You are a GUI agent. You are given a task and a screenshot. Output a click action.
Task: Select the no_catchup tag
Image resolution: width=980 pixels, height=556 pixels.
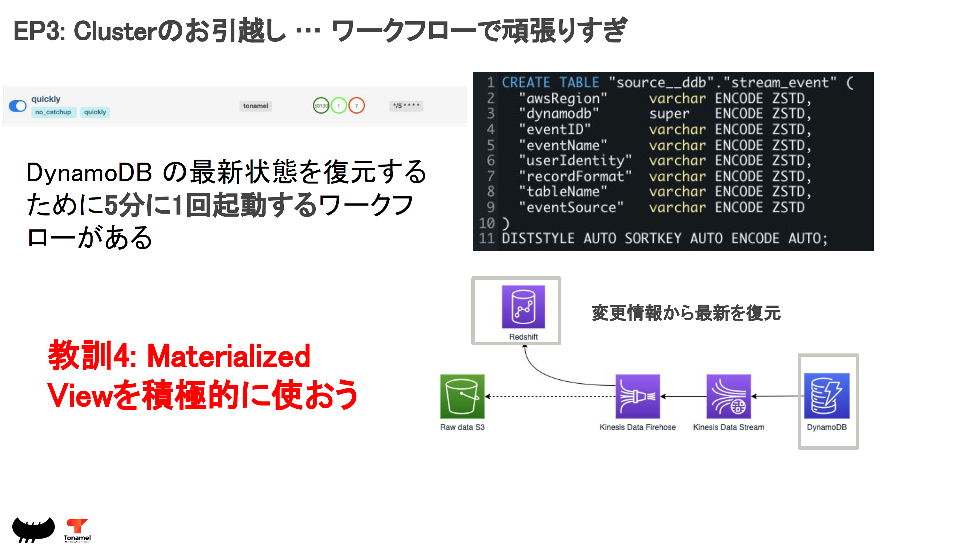tap(53, 112)
